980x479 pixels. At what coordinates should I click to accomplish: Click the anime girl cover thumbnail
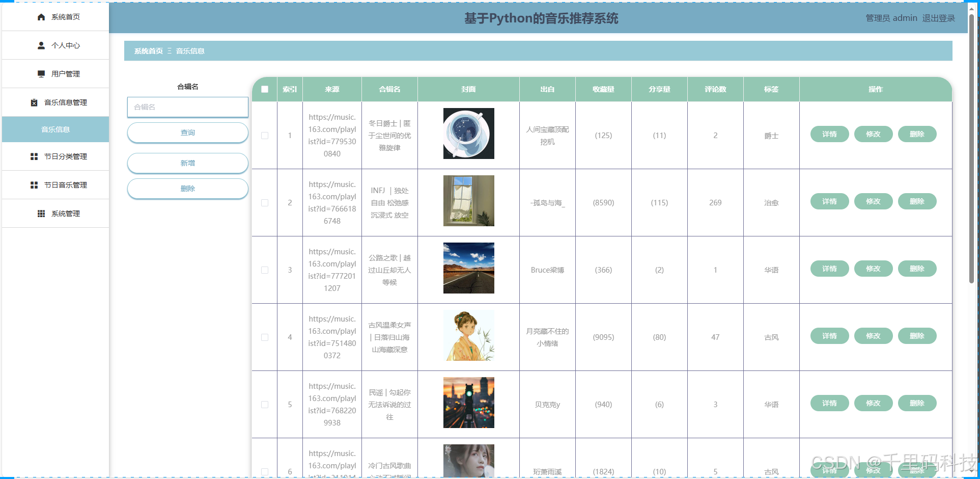469,335
